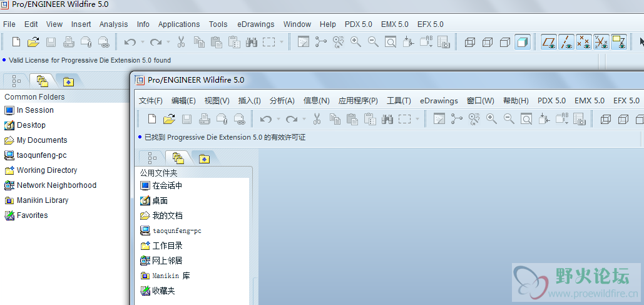Toggle datum point display in English window

(x=584, y=42)
